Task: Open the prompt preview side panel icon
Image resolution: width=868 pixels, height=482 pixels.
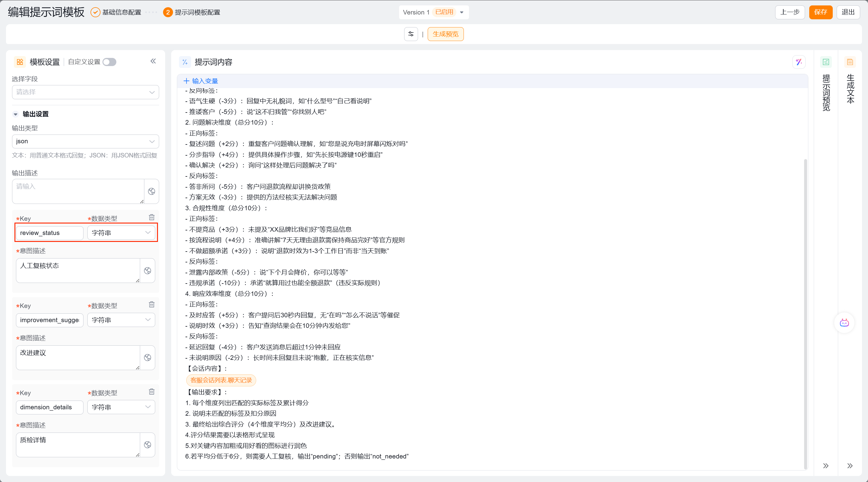Action: click(x=826, y=62)
